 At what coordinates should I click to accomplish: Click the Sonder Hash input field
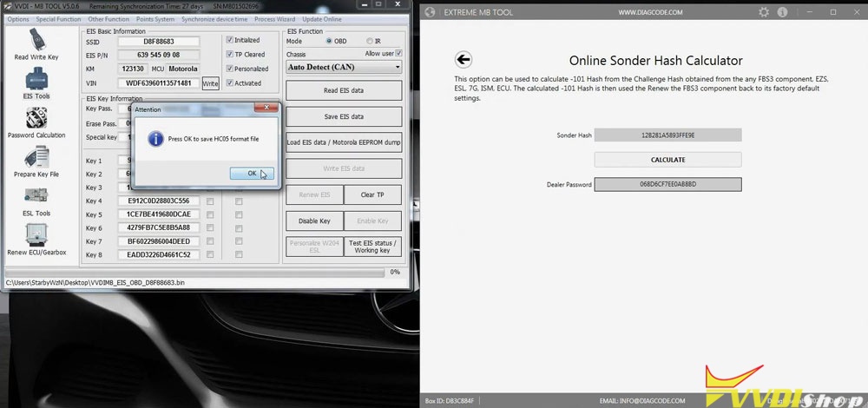(667, 135)
